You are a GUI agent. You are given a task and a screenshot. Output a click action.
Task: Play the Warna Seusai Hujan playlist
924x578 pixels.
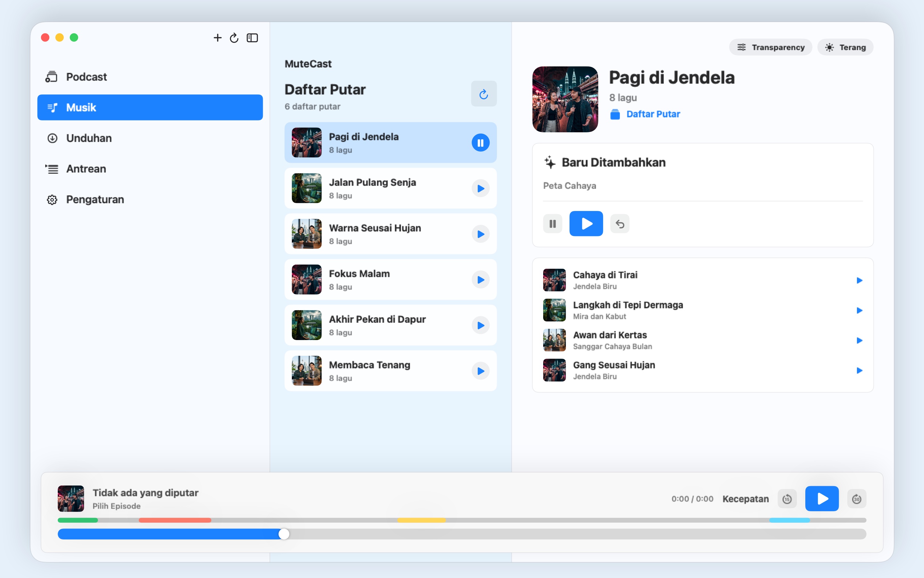481,234
